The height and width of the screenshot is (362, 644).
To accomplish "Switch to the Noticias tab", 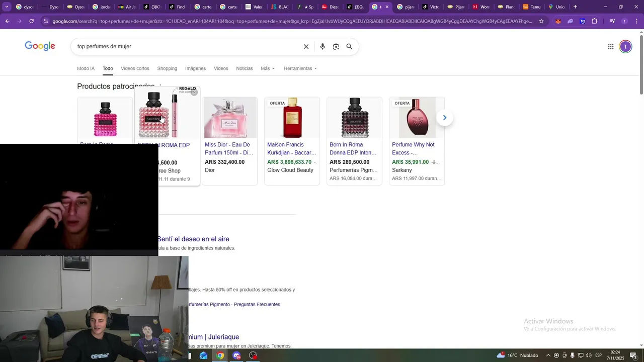I will tap(245, 68).
